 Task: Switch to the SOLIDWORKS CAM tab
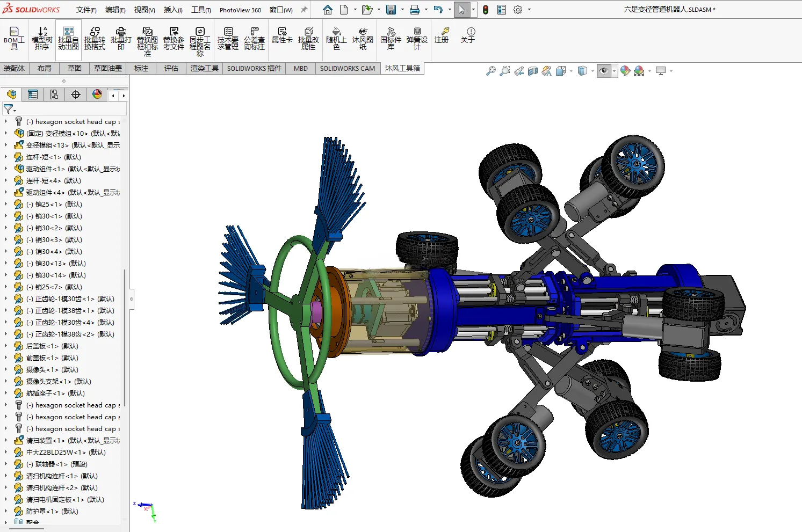(x=348, y=68)
